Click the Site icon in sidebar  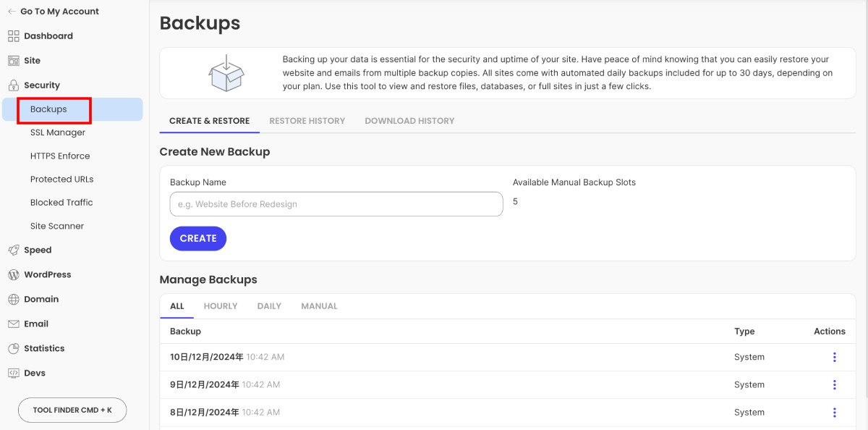pyautogui.click(x=13, y=61)
